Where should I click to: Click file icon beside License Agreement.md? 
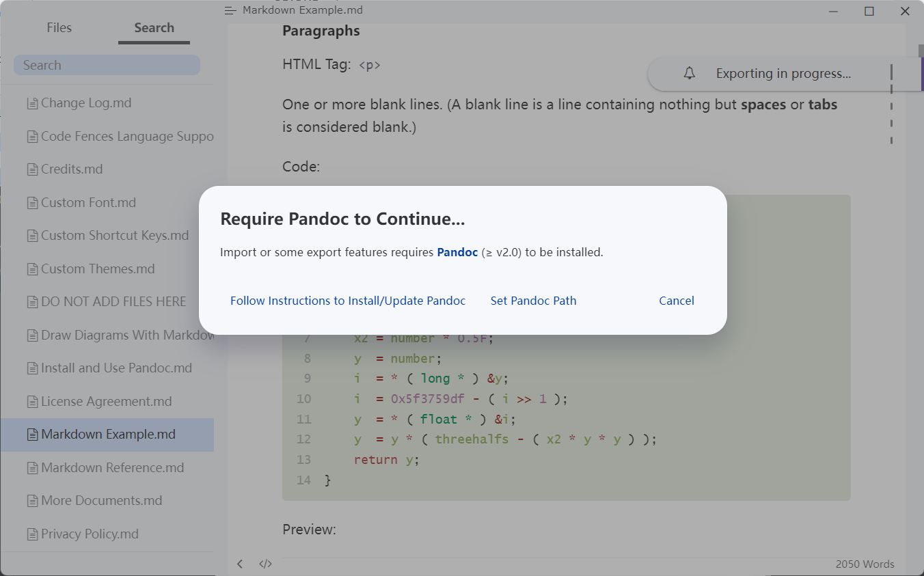pos(32,402)
